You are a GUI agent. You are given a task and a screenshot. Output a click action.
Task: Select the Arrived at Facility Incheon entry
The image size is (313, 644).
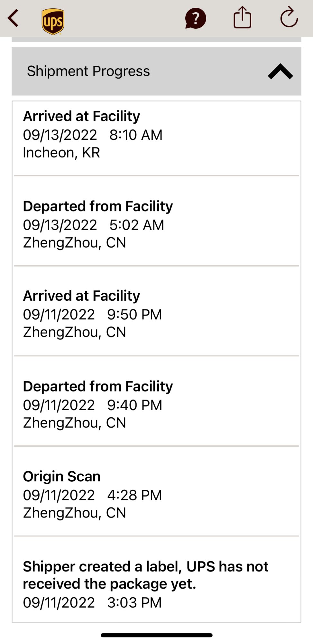tap(156, 139)
